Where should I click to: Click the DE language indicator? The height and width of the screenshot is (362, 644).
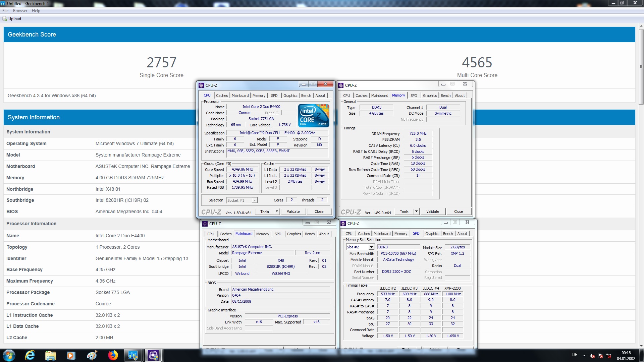point(575,355)
